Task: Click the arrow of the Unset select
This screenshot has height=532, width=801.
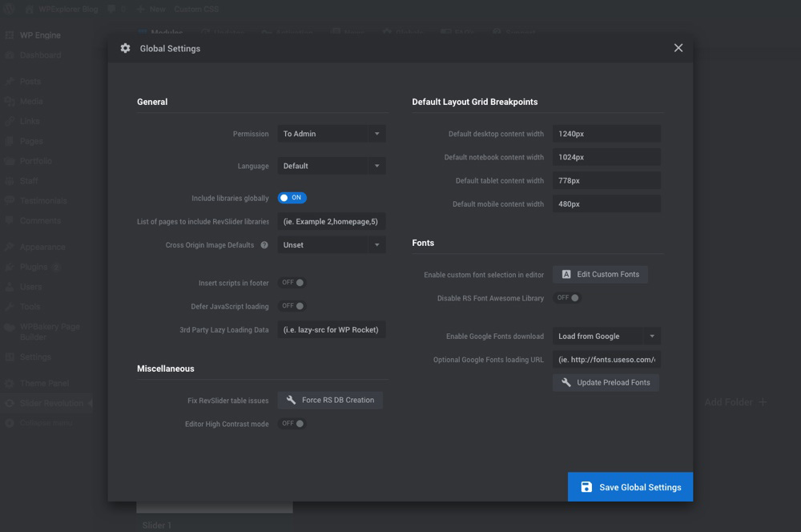Action: (x=377, y=245)
